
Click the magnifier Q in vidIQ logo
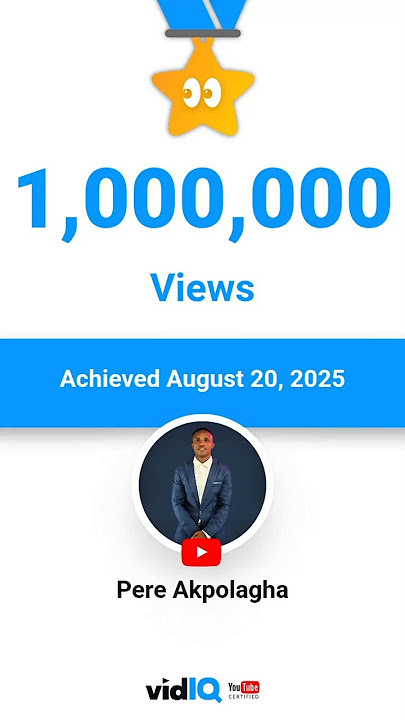[x=210, y=691]
